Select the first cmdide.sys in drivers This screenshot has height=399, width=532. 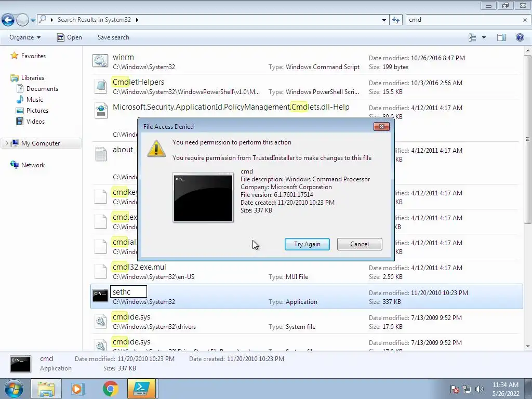131,317
